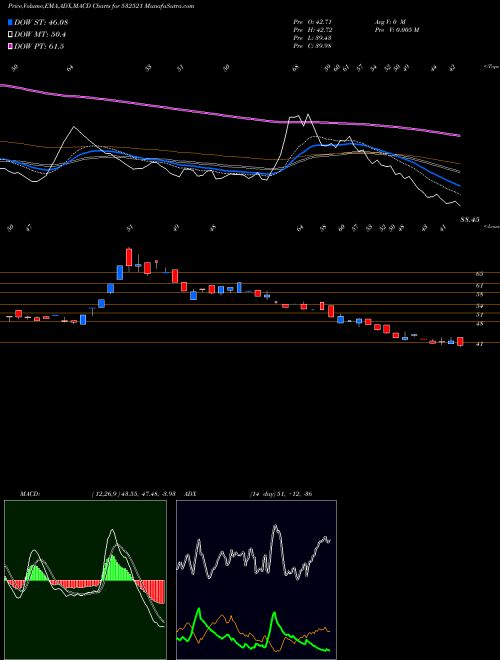Click the white DOW MT legend swatch
The image size is (500, 660).
coord(11,35)
